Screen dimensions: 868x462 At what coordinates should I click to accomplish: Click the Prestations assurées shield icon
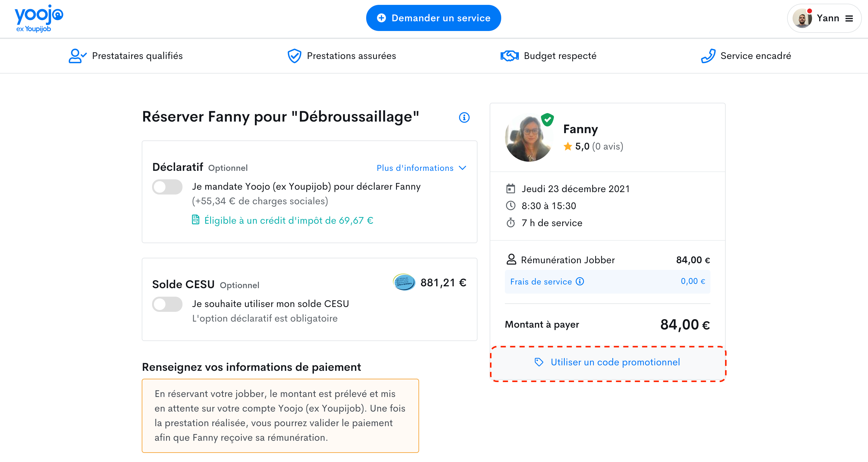(295, 56)
